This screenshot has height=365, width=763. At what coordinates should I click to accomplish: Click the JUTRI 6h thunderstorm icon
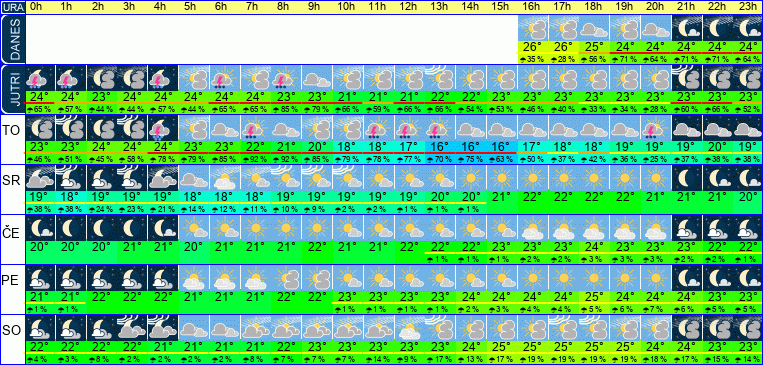click(x=224, y=78)
